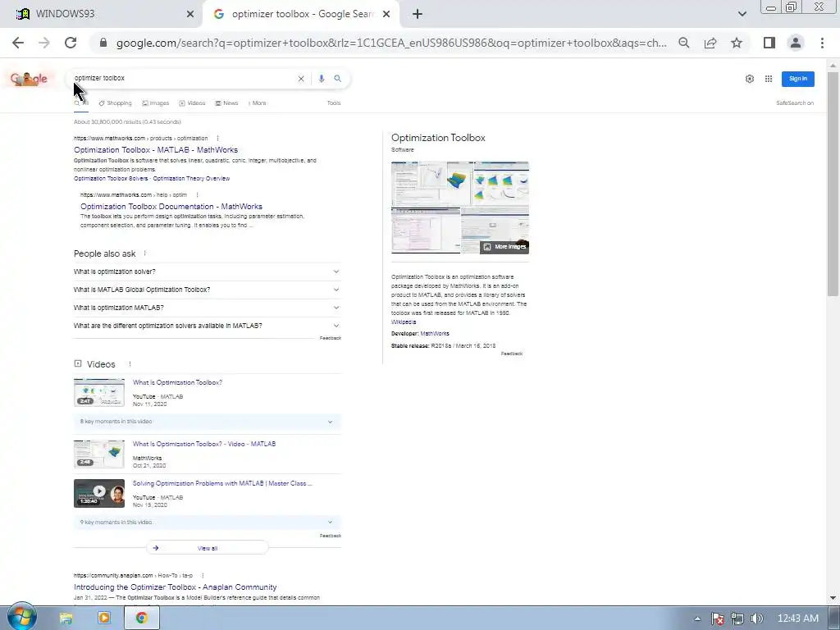The image size is (840, 630).
Task: Open the media player taskbar icon
Action: coord(104,619)
